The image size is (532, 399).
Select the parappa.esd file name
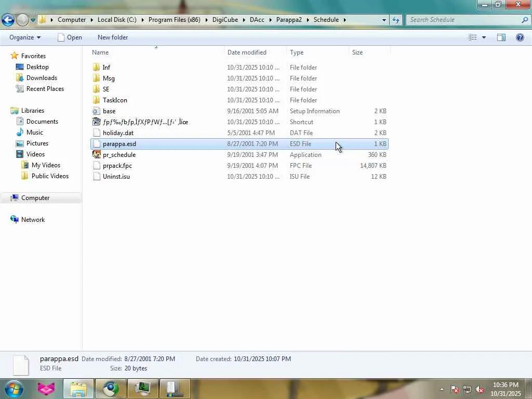coord(119,144)
